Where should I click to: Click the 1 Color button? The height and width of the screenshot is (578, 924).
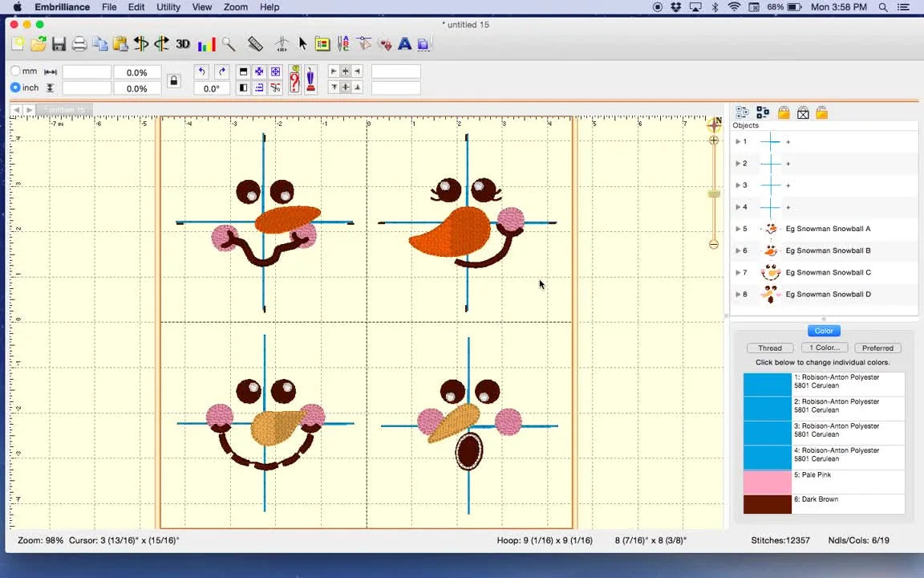pyautogui.click(x=824, y=348)
